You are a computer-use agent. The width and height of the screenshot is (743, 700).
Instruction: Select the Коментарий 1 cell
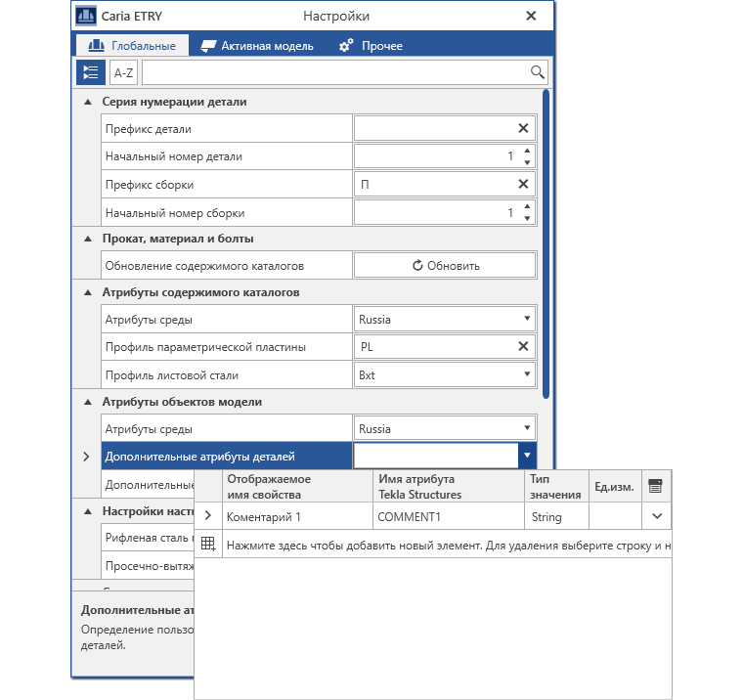pyautogui.click(x=297, y=516)
